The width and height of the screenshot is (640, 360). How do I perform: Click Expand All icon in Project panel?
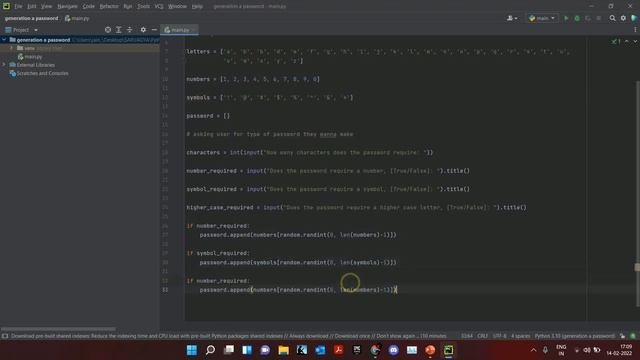119,30
